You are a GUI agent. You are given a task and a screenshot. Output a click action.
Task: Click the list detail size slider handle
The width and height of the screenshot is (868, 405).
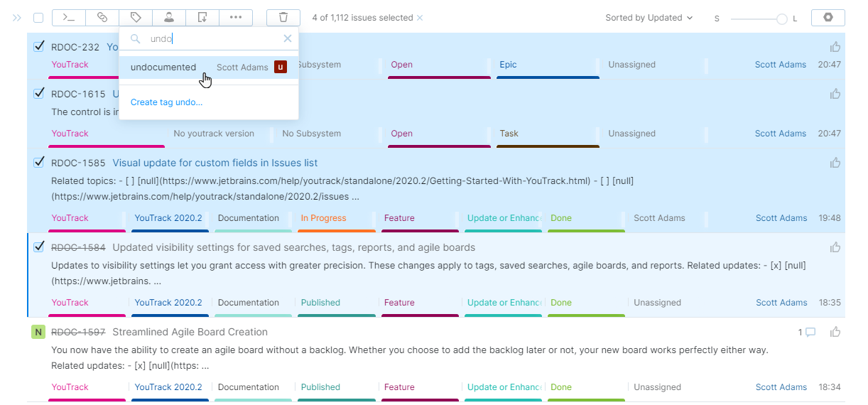[782, 18]
